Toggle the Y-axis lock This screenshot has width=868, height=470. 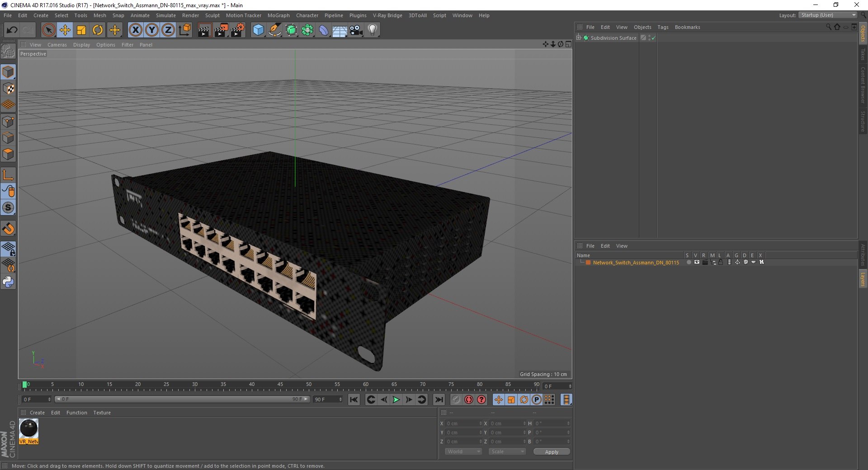[x=152, y=30]
